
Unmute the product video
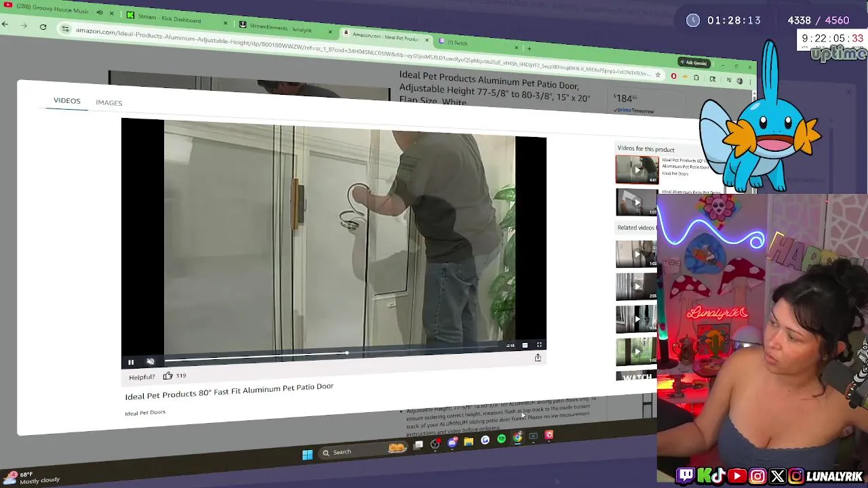coord(151,362)
